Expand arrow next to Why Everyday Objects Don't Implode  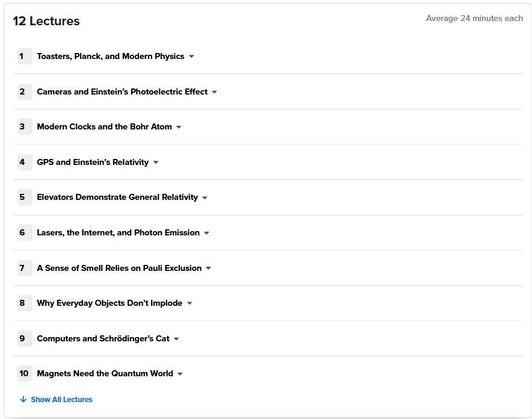tap(190, 303)
